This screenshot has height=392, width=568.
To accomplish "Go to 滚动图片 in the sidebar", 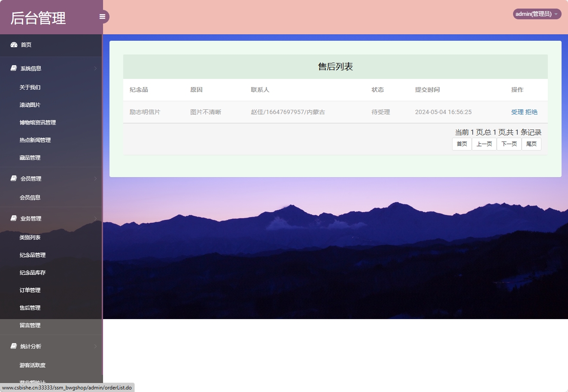I will click(30, 105).
